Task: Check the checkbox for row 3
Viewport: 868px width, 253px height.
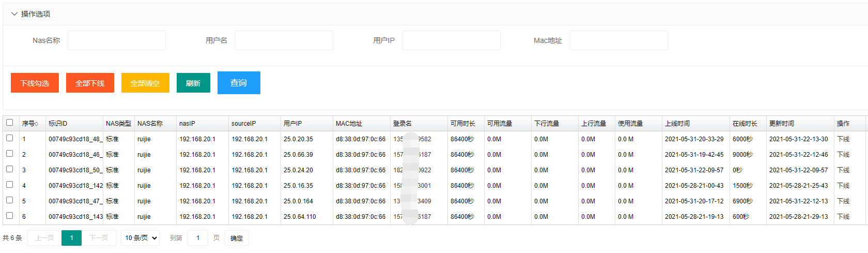Action: [9, 169]
